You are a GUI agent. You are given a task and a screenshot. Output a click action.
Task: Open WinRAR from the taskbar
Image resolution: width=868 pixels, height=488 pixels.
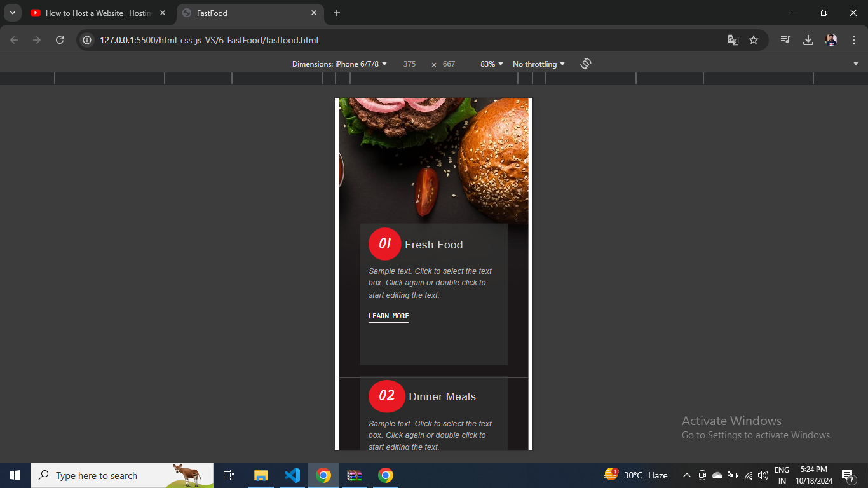point(355,475)
